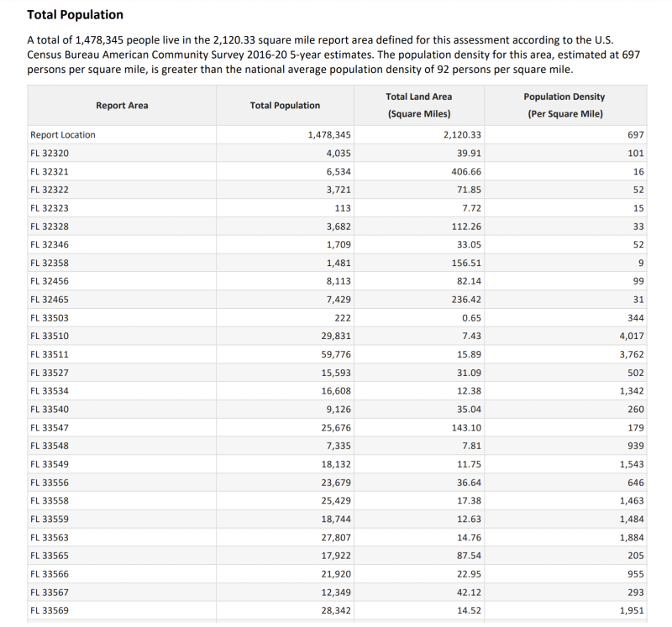Click the report total population cell 1,478,345

tap(329, 134)
